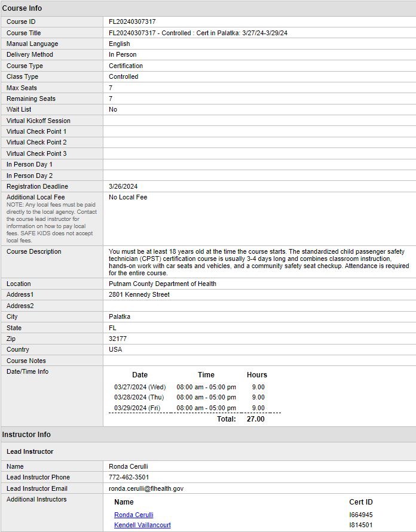The height and width of the screenshot is (532, 416).
Task: Open Ronda Cerulli instructor link
Action: click(133, 515)
